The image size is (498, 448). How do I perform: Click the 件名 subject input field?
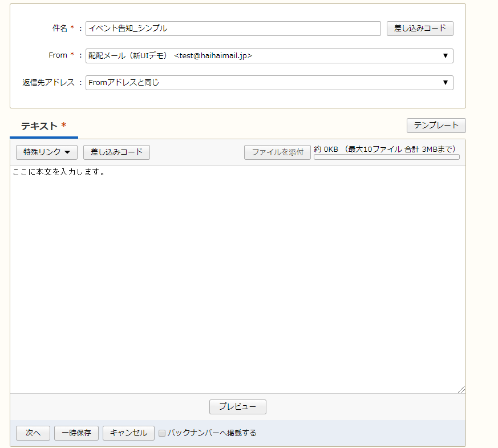pyautogui.click(x=233, y=29)
